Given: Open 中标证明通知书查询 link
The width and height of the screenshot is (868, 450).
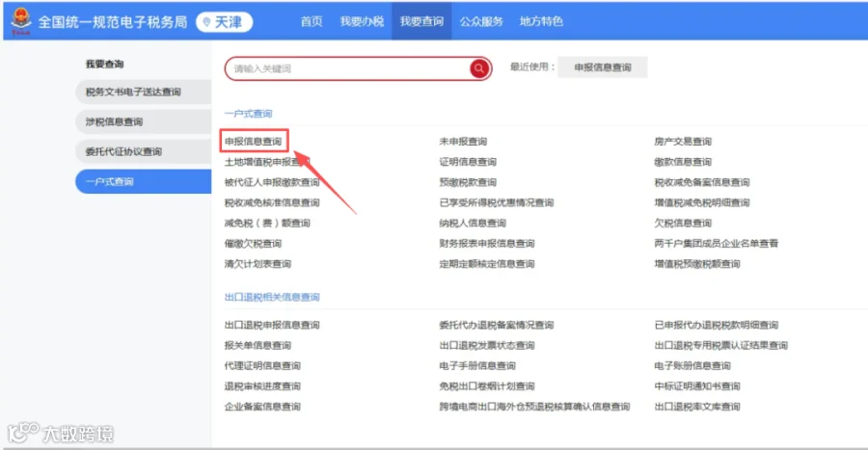Looking at the screenshot, I should (697, 386).
